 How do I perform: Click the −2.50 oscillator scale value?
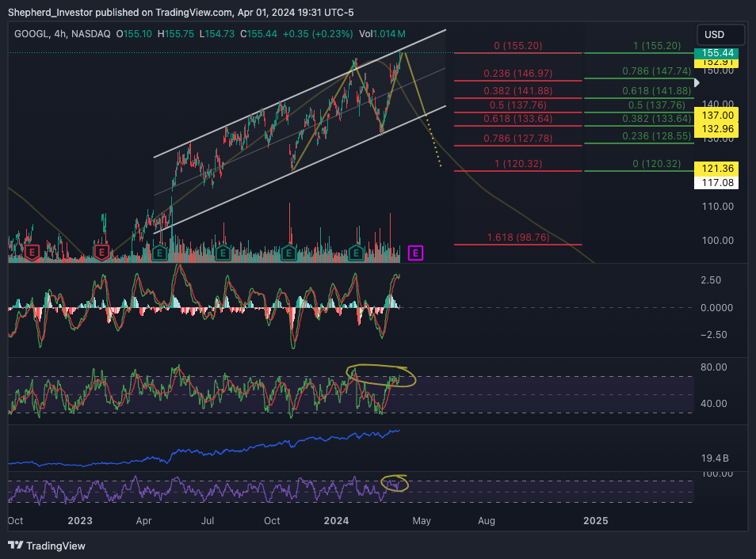(x=714, y=335)
